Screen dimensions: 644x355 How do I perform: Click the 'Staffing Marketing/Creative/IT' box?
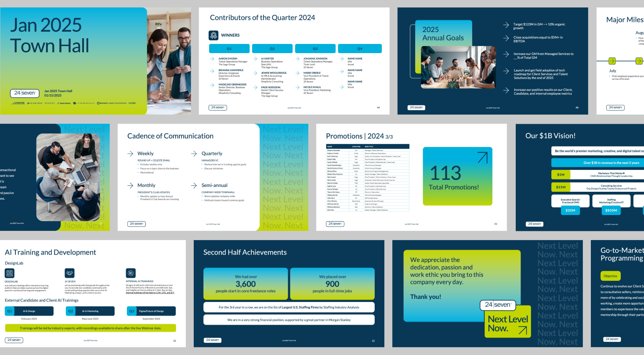click(611, 201)
